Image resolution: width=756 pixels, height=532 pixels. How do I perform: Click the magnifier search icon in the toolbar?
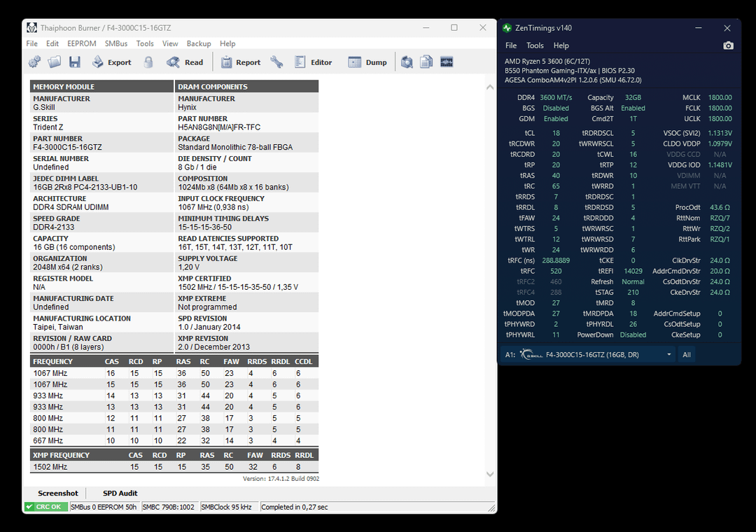(407, 62)
